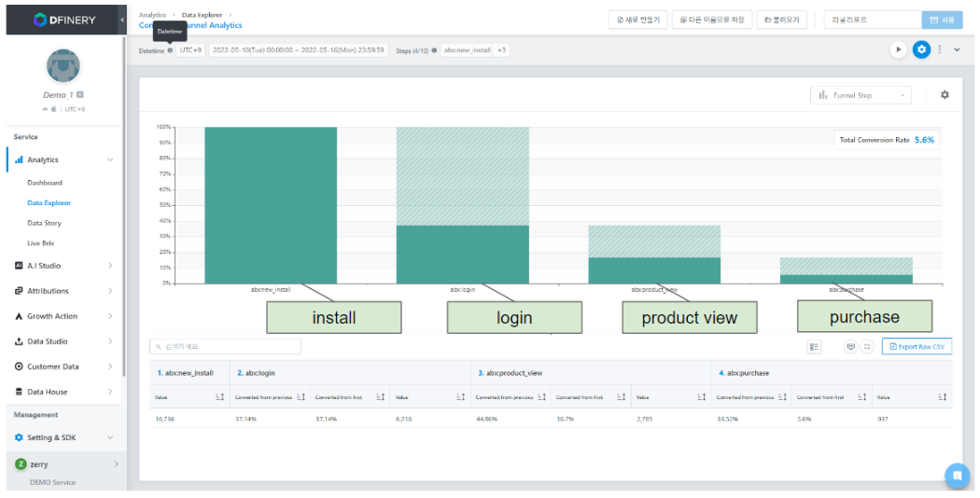Sort abx:login Converted from first column
Viewport: 980px width, 498px height.
[x=380, y=397]
